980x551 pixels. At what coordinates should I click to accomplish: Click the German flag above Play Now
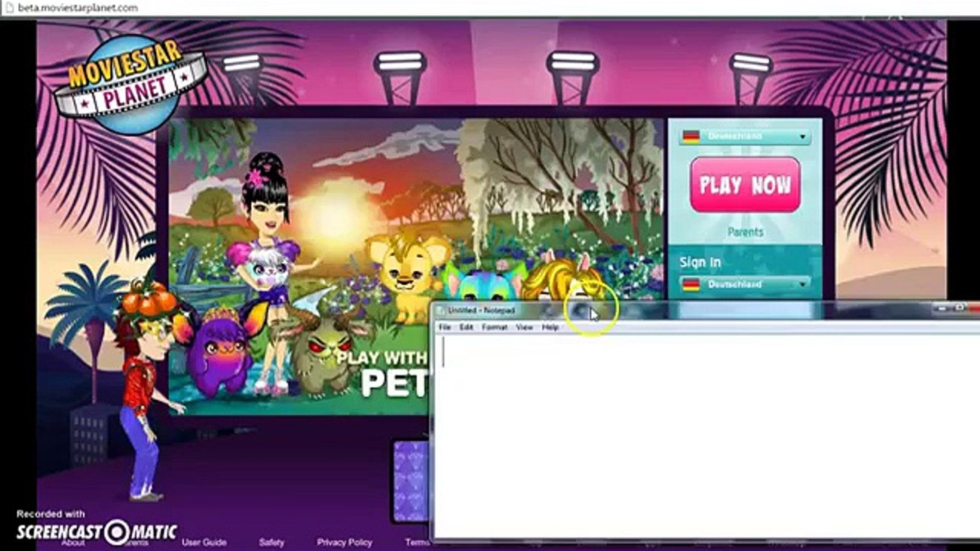pyautogui.click(x=691, y=137)
